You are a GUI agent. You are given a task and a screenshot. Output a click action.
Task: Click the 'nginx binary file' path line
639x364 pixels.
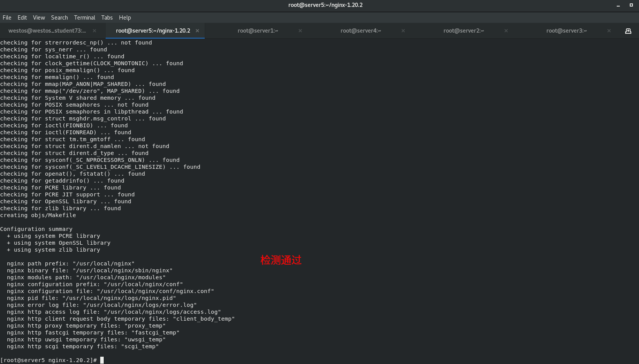(x=90, y=270)
